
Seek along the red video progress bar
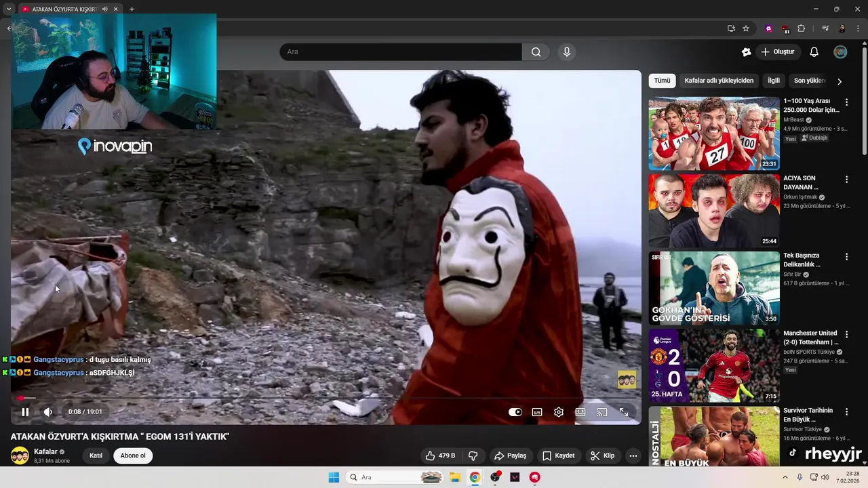click(325, 398)
